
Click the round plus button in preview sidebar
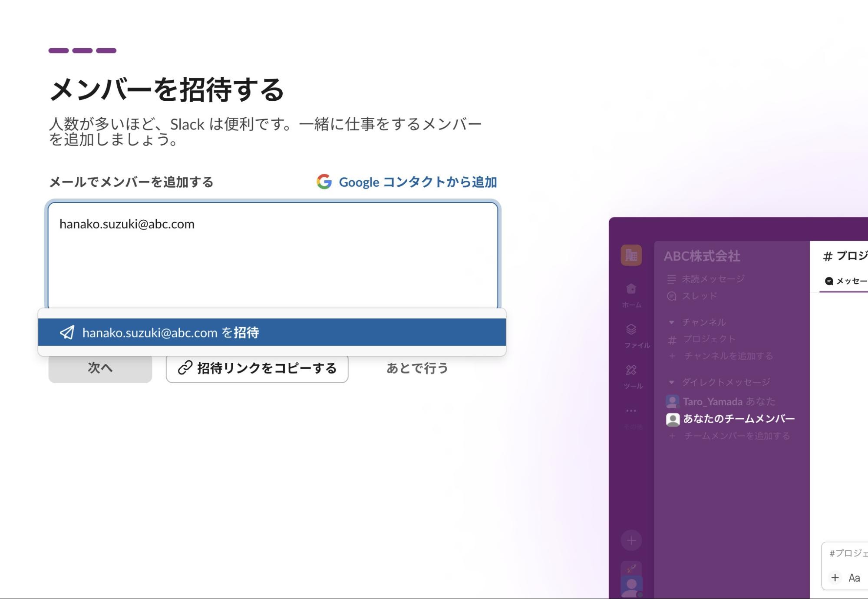point(631,541)
